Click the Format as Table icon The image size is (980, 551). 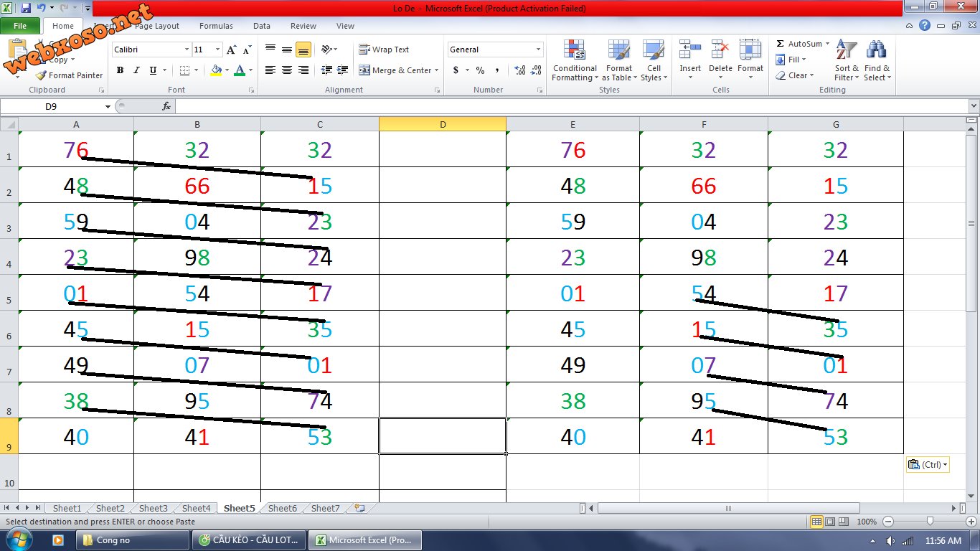[x=618, y=61]
